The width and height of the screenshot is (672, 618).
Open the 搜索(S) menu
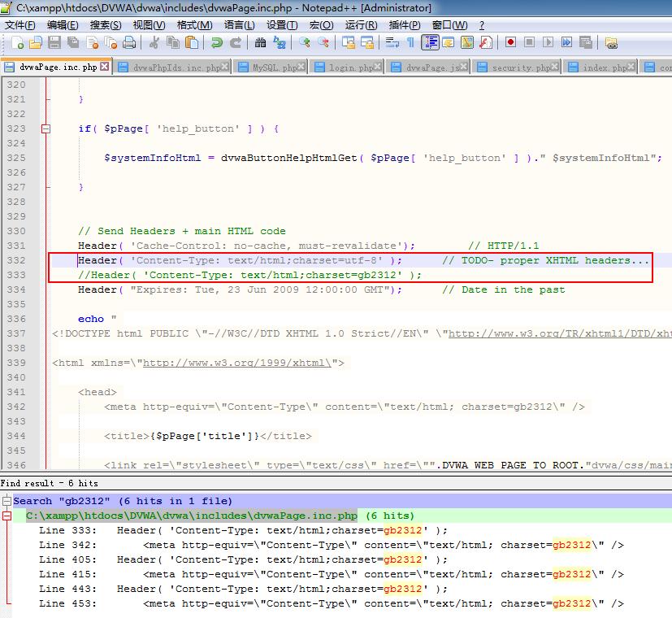106,25
